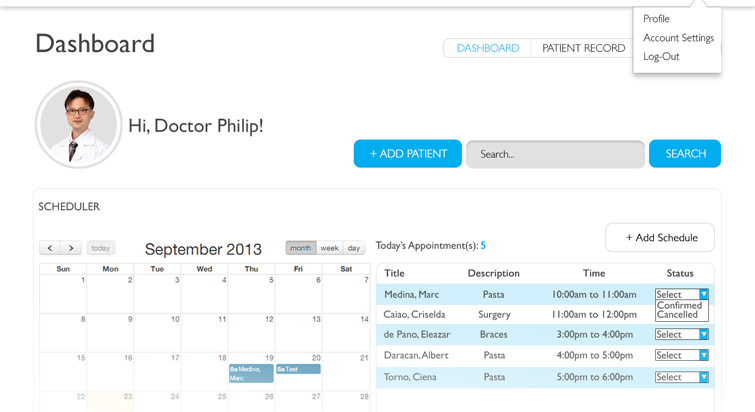Open the Ba Medina, Marc calendar event
The width and height of the screenshot is (755, 412).
tap(251, 373)
